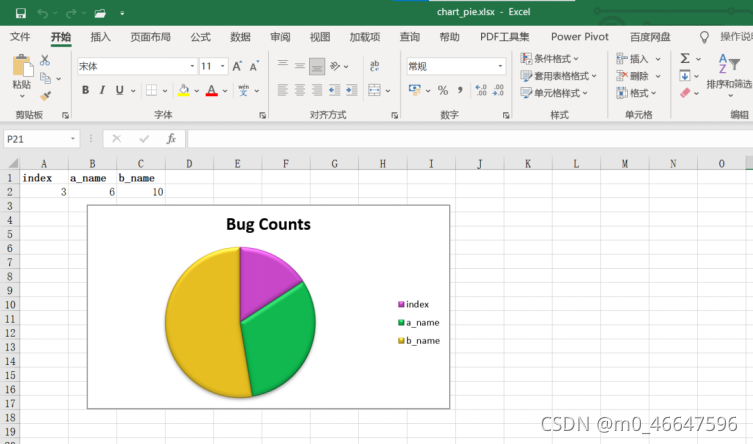Toggle Underline formatting
753x444 pixels.
[120, 90]
